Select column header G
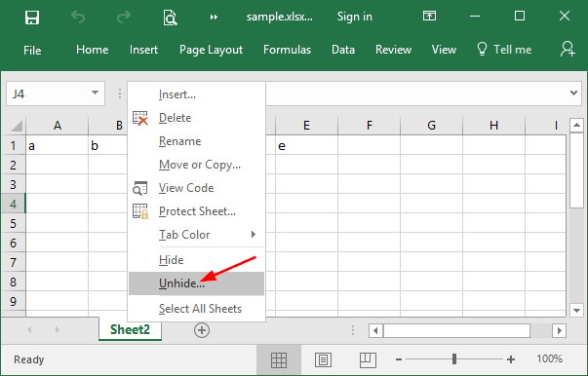Image resolution: width=588 pixels, height=376 pixels. (x=431, y=126)
